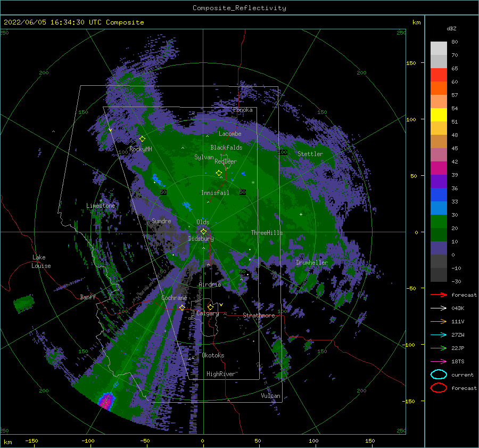Click the green 22JP arrow in legend
The height and width of the screenshot is (448, 479).
(x=439, y=348)
